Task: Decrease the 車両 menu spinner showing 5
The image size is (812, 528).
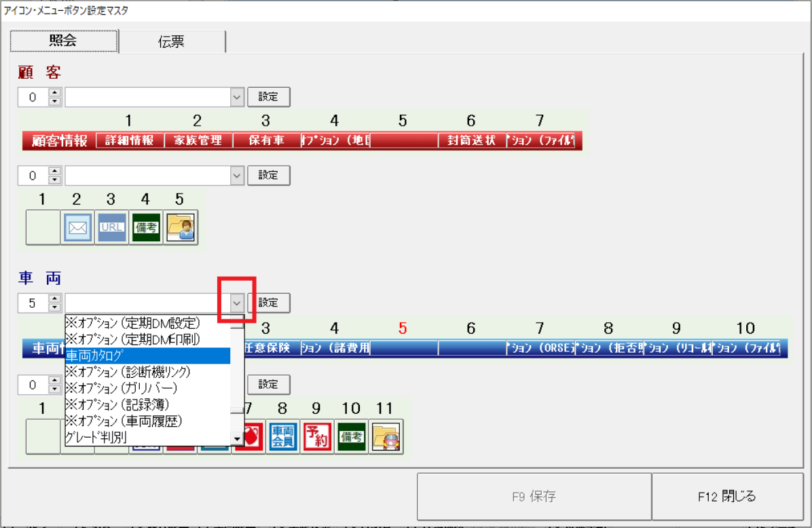Action: coord(54,307)
